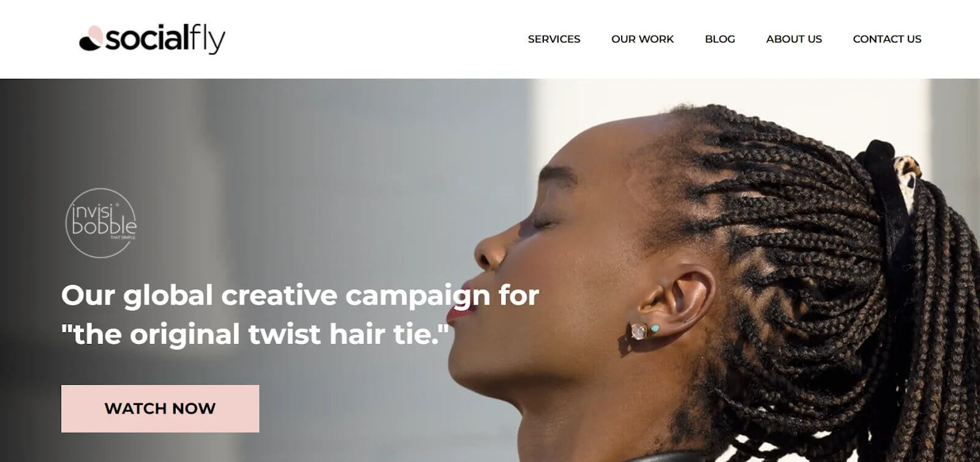
Task: Click the socialfly wordmark text
Action: pos(165,39)
